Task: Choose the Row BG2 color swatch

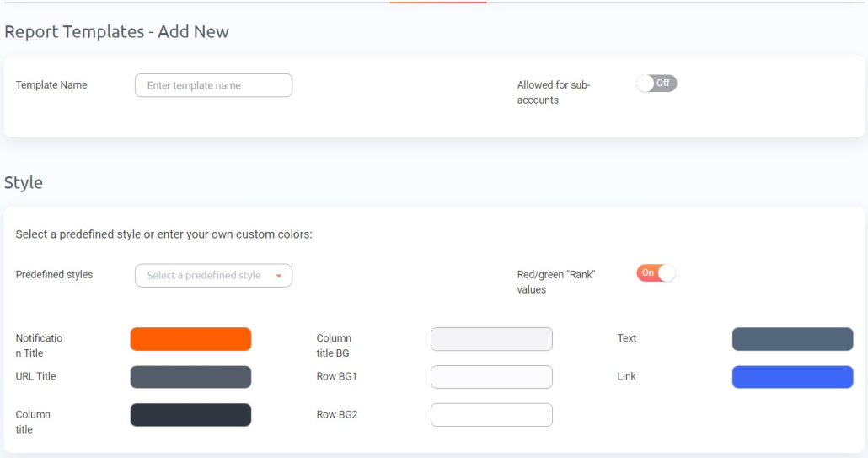Action: [x=491, y=415]
